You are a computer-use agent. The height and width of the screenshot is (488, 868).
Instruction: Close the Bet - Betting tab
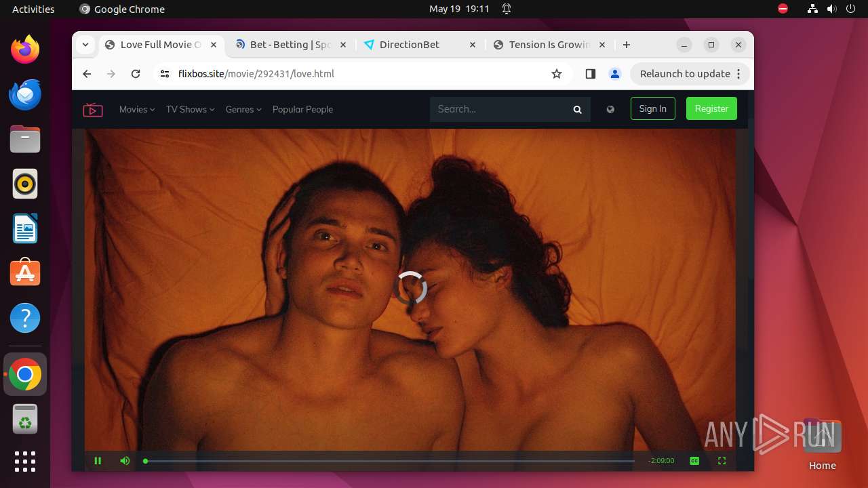342,45
